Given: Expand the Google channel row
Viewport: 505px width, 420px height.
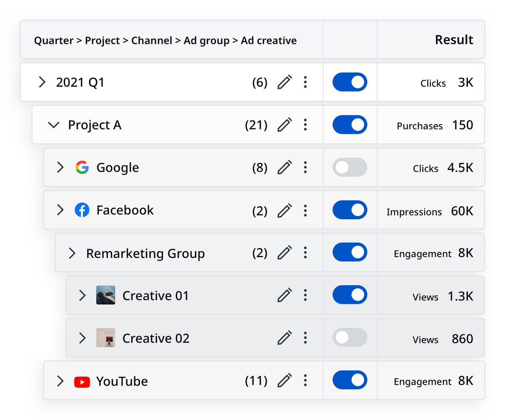Looking at the screenshot, I should pyautogui.click(x=61, y=167).
